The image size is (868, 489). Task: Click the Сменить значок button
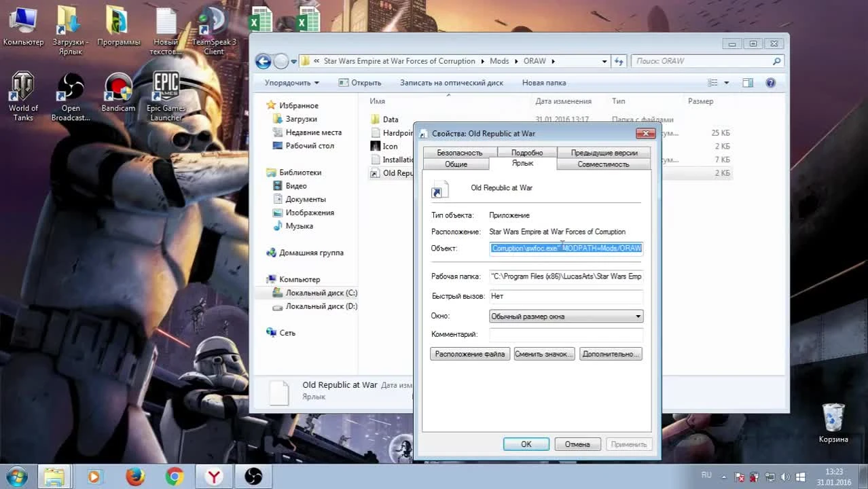point(543,354)
